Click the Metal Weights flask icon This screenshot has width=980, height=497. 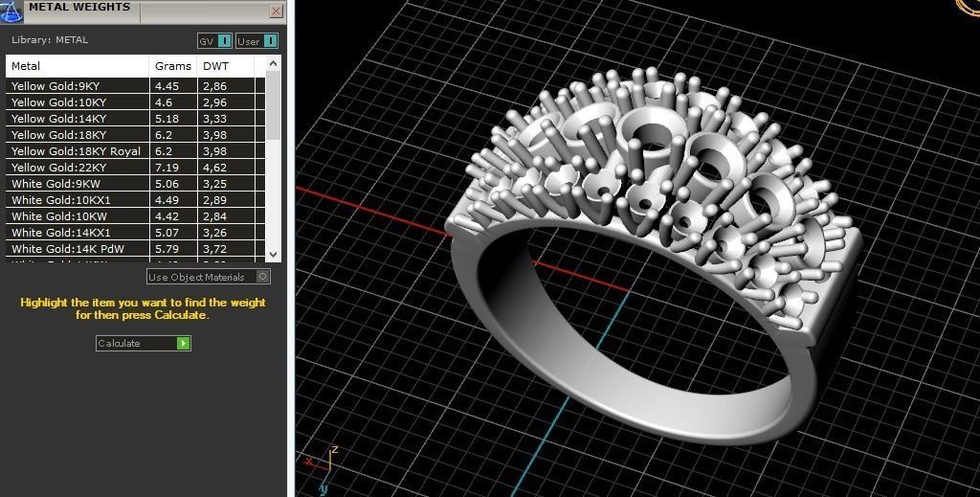(11, 11)
